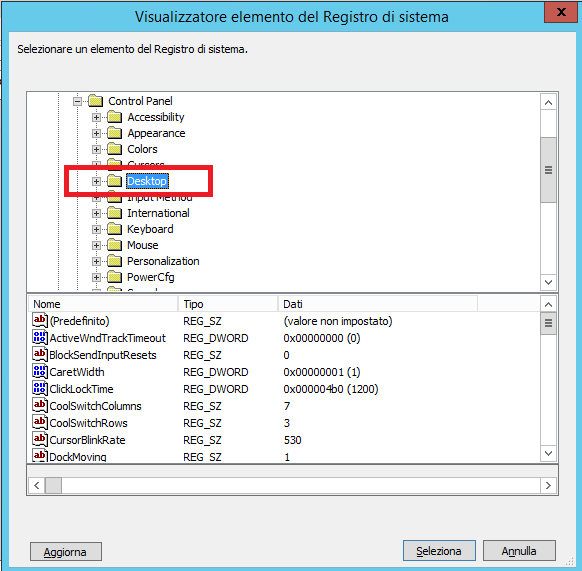Click the Annulla button
582x571 pixels.
coord(519,551)
